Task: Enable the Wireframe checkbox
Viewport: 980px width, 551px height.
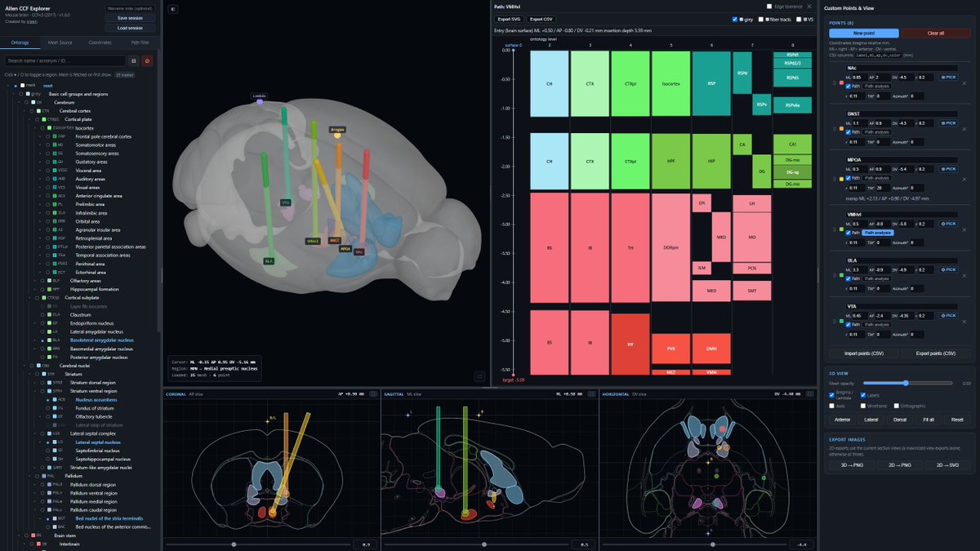Action: (864, 406)
